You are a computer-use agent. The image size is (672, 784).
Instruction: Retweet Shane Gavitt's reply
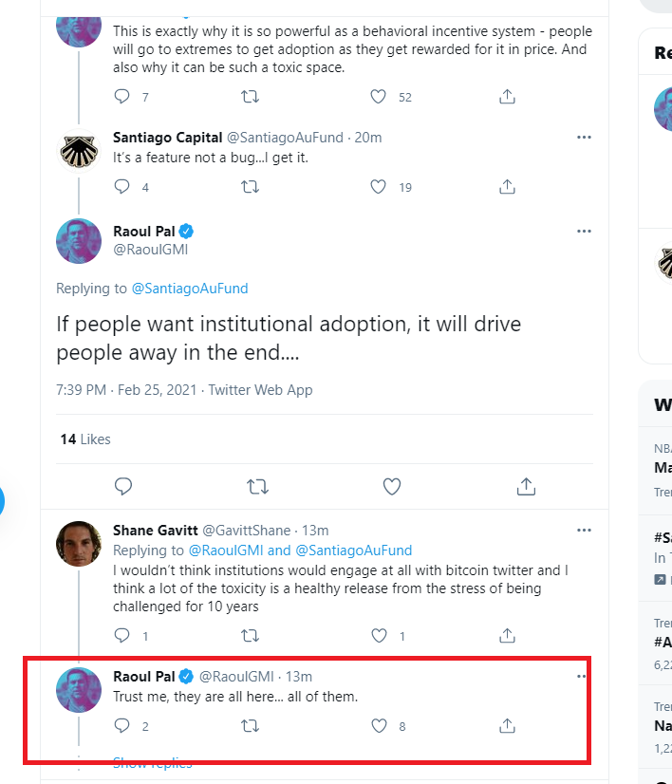click(251, 635)
